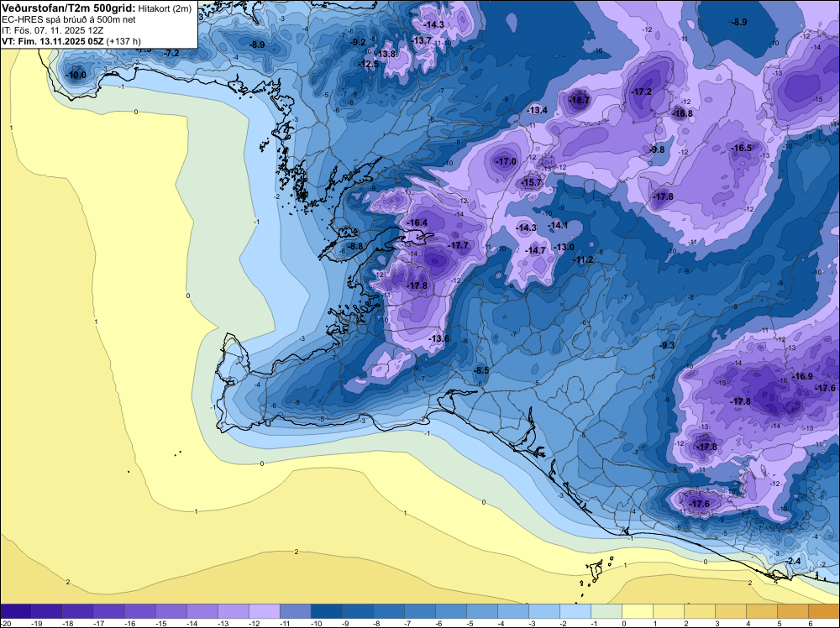This screenshot has height=628, width=840.
Task: Click the -7.2 temperature label on map
Action: [x=171, y=53]
